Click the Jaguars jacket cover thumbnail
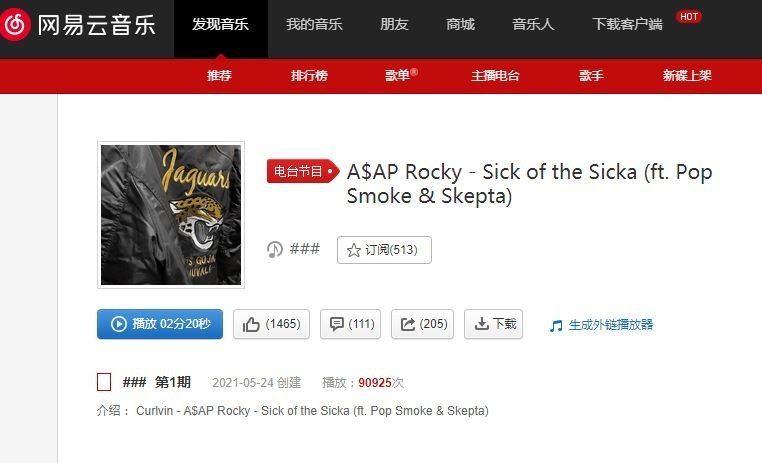 tap(171, 215)
